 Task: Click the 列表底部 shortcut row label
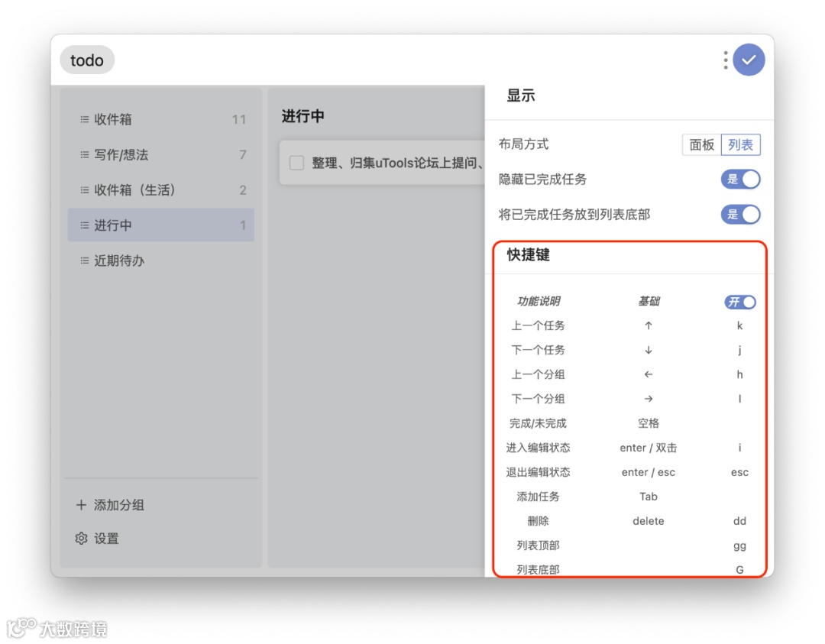[539, 569]
